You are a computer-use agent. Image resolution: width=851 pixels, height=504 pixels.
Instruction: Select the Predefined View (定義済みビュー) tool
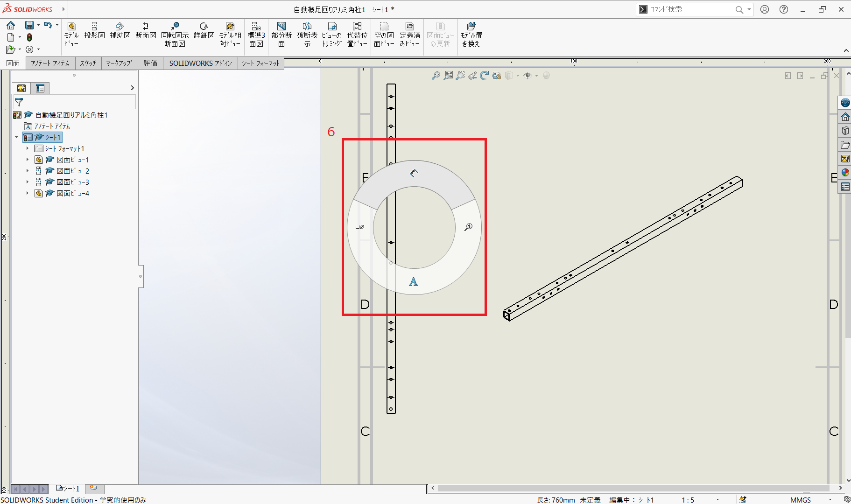tap(410, 34)
